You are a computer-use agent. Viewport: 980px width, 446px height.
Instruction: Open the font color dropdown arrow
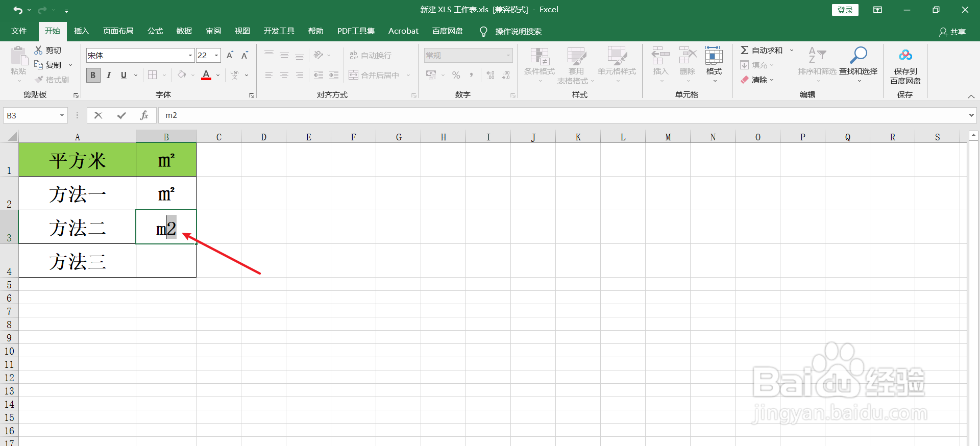pos(218,75)
